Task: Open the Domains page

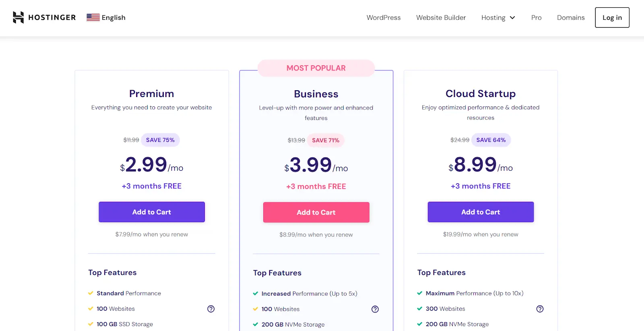Action: (x=570, y=17)
